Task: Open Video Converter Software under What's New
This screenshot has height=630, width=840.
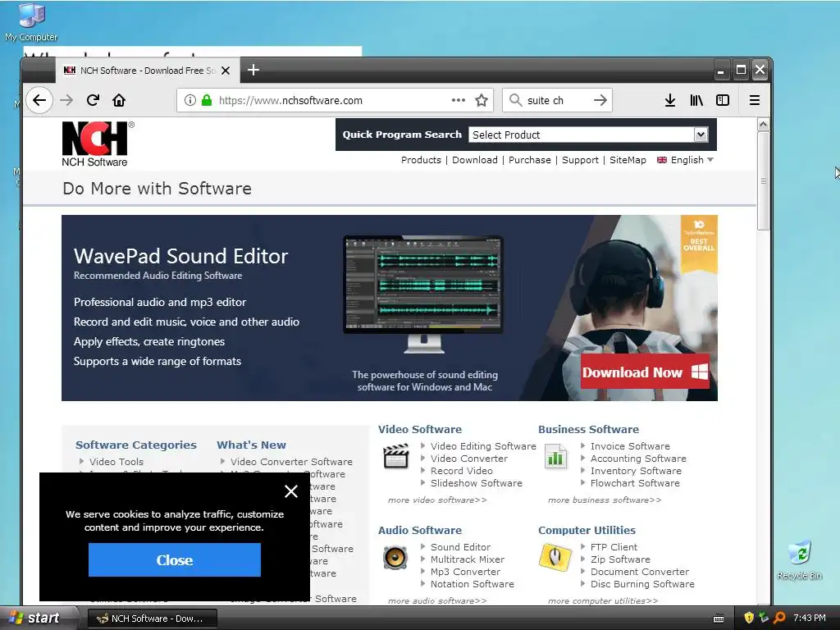Action: coord(291,461)
